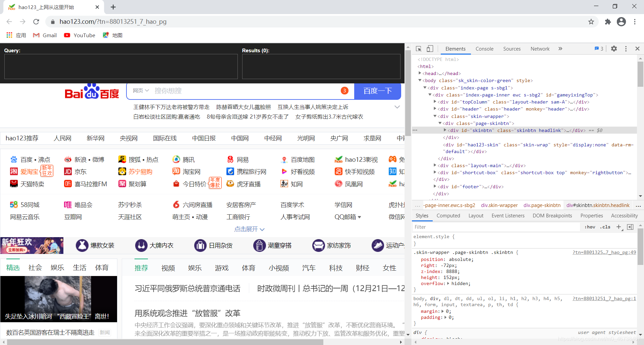Open DevTools customize three-dot menu

coord(626,49)
